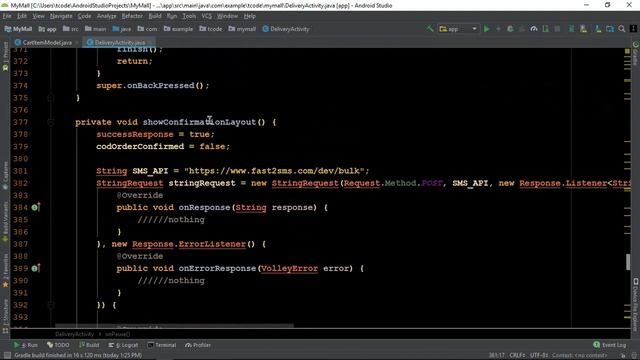Collapse showConfirmationLayout method at line 377
Screen dimensions: 640x360
[51, 122]
